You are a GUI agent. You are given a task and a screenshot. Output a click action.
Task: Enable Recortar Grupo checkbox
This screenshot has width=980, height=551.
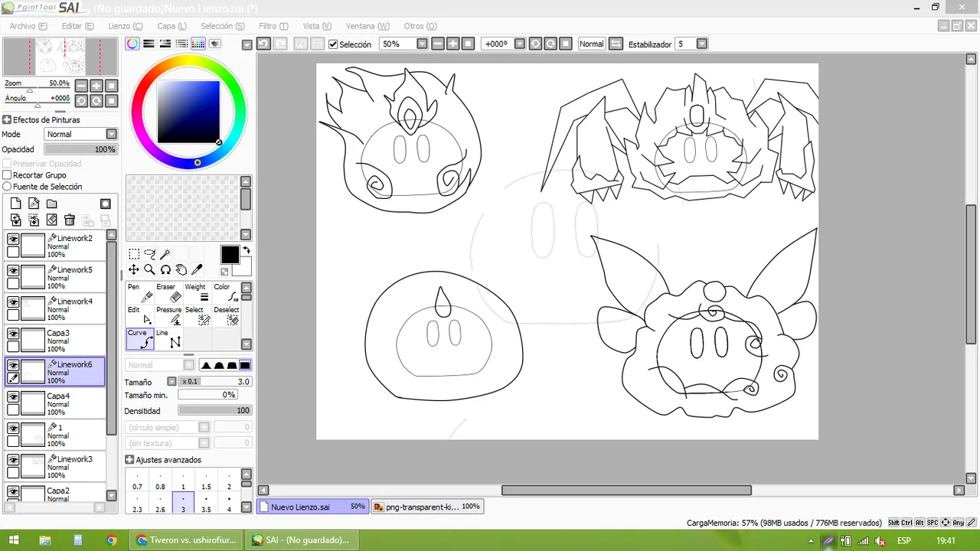7,175
